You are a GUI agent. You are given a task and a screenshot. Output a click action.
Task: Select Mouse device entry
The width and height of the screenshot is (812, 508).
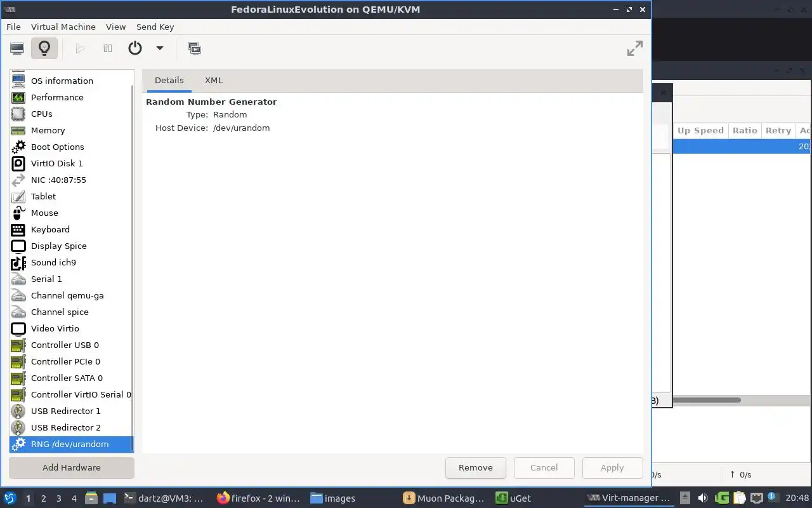click(x=71, y=213)
